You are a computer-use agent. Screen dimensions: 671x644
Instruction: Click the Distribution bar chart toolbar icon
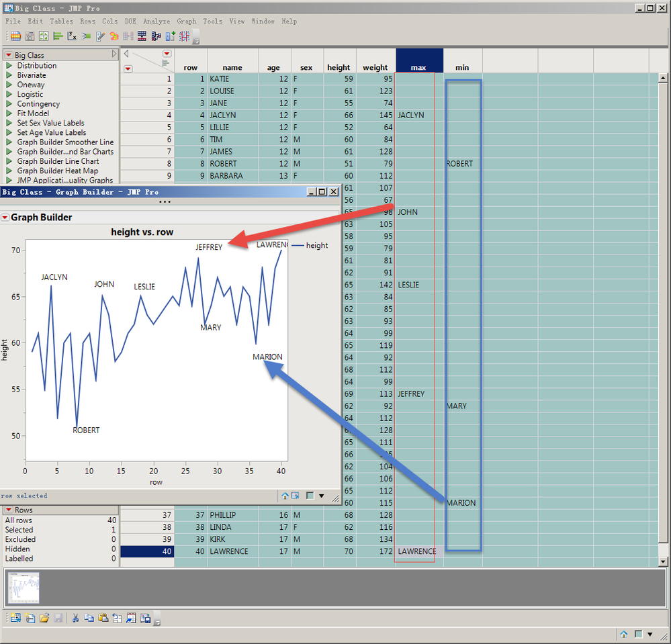click(x=58, y=36)
